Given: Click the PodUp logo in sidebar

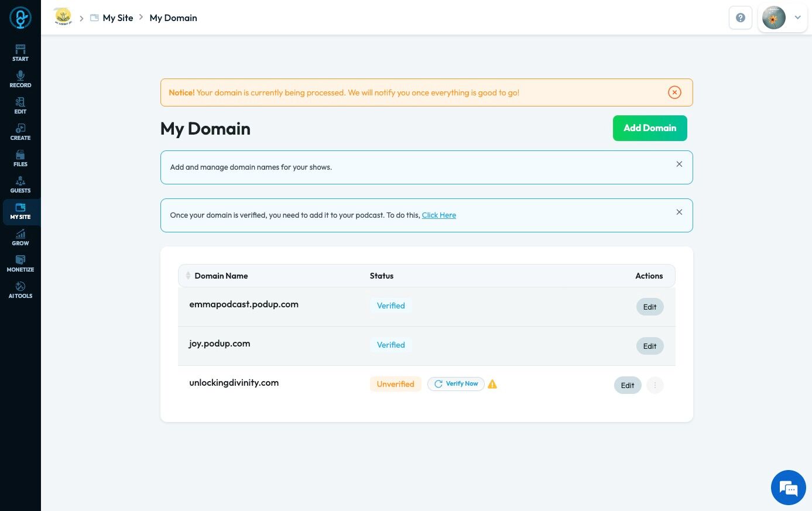Looking at the screenshot, I should click(x=20, y=18).
